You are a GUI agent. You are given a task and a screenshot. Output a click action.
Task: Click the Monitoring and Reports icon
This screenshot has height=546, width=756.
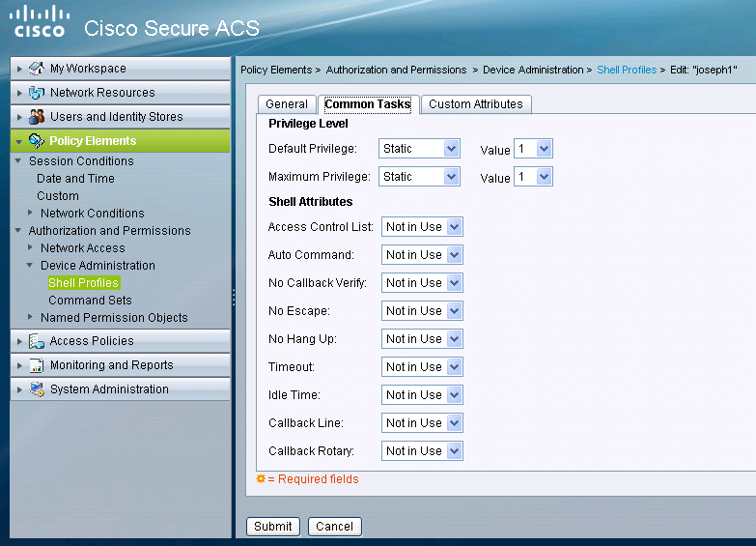[37, 365]
